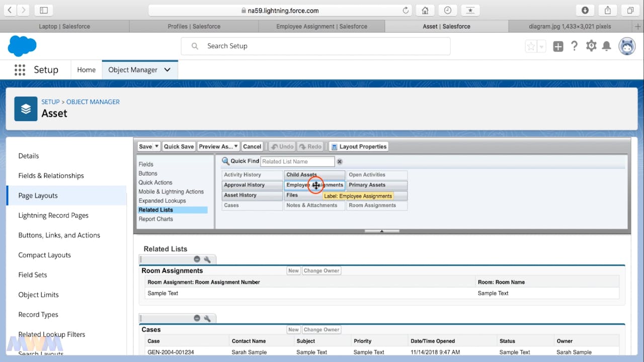Add a new Safari tab with plus
This screenshot has height=362, width=644.
pyautogui.click(x=638, y=26)
